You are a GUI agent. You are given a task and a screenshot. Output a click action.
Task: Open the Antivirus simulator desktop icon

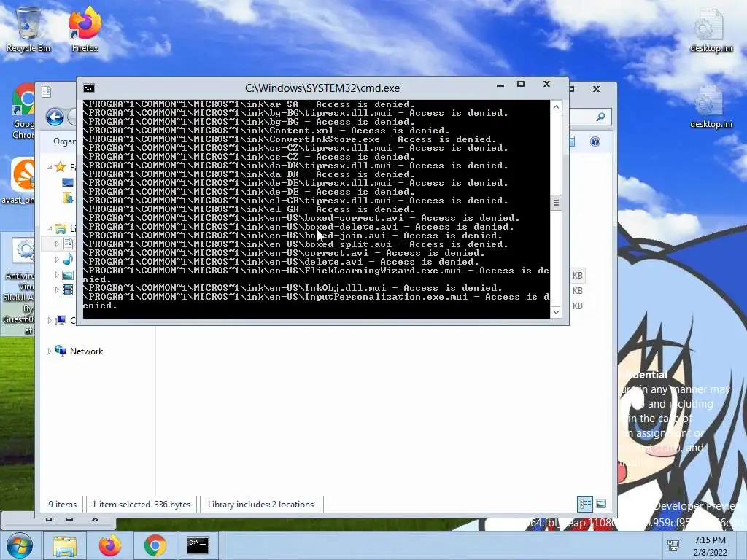(19, 285)
